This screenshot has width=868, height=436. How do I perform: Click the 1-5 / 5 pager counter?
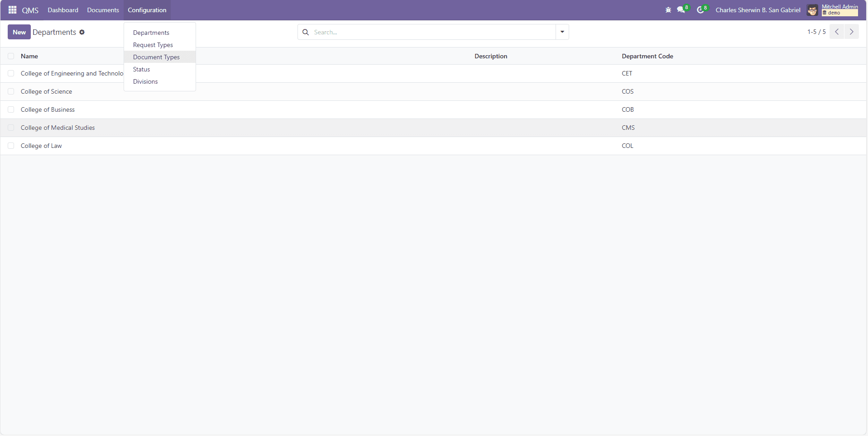tap(816, 32)
